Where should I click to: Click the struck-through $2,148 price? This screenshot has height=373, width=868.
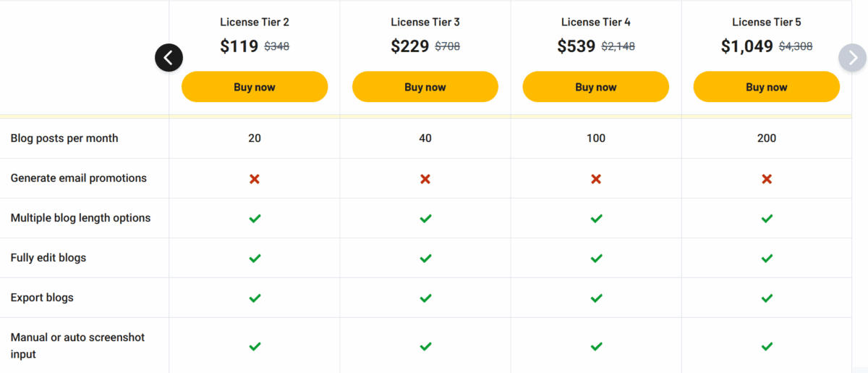pos(618,46)
